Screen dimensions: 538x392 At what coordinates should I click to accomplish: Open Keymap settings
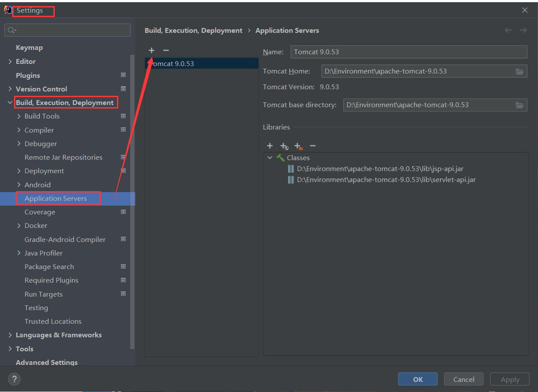pos(29,48)
